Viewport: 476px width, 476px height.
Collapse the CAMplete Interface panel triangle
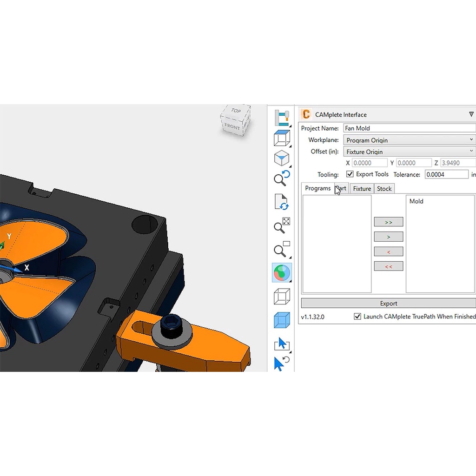pyautogui.click(x=471, y=114)
